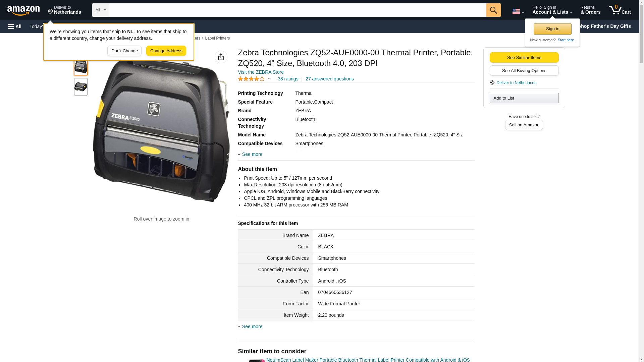Viewport: 644px width, 362px height.
Task: Open the search category All dropdown
Action: point(100,10)
